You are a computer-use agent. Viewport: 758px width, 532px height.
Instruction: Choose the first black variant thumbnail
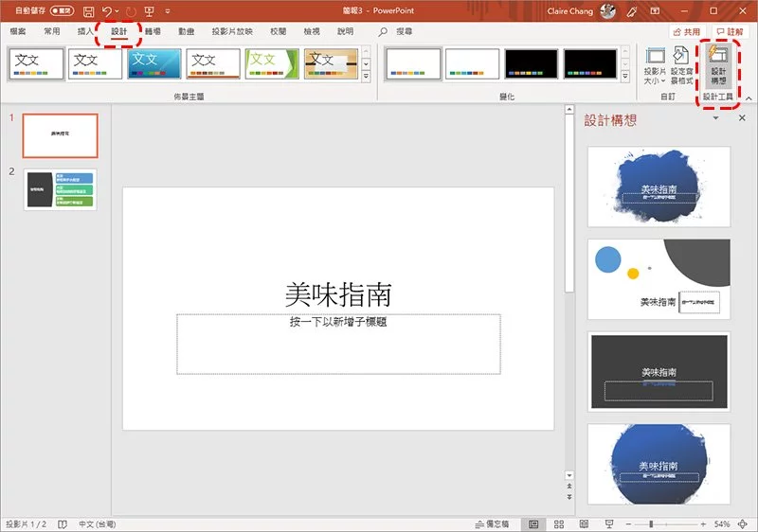(x=532, y=63)
